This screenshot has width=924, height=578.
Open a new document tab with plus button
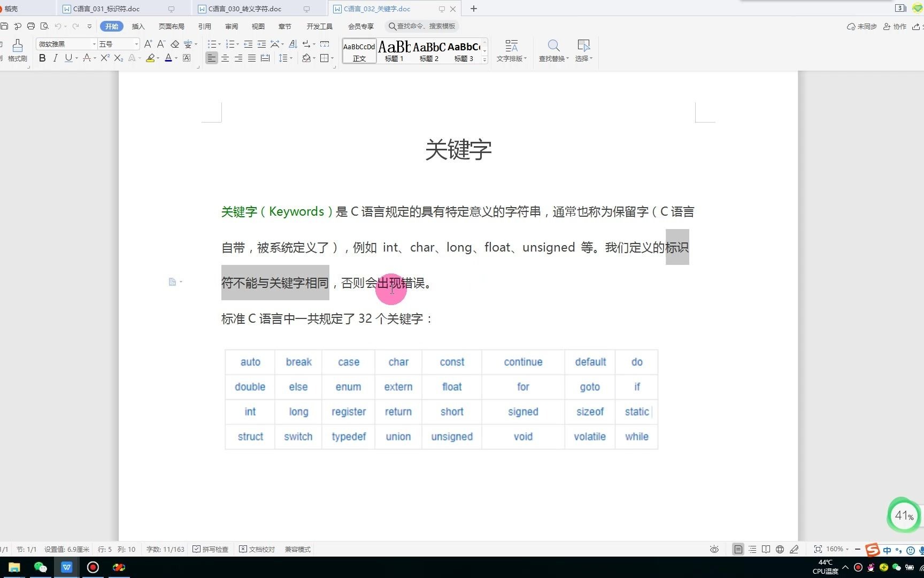(473, 9)
